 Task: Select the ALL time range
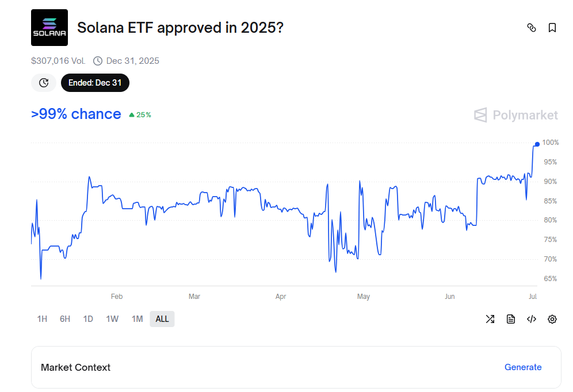(x=162, y=319)
